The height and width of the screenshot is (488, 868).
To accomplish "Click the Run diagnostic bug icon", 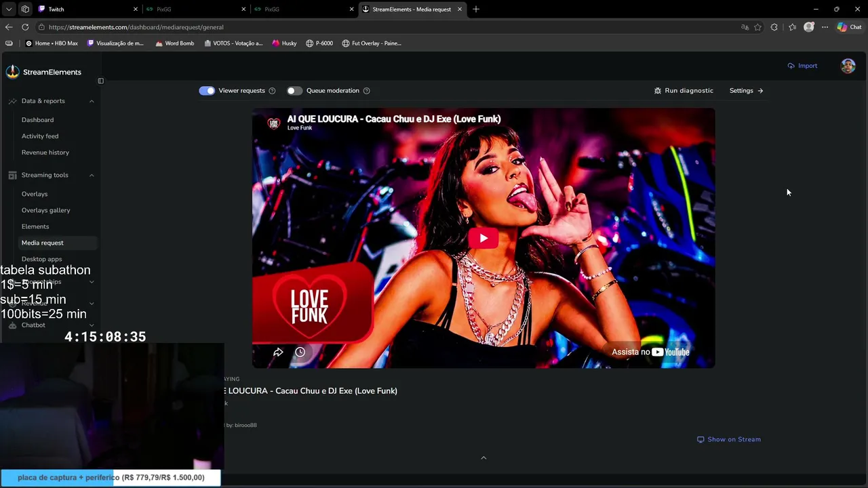I will pos(657,91).
